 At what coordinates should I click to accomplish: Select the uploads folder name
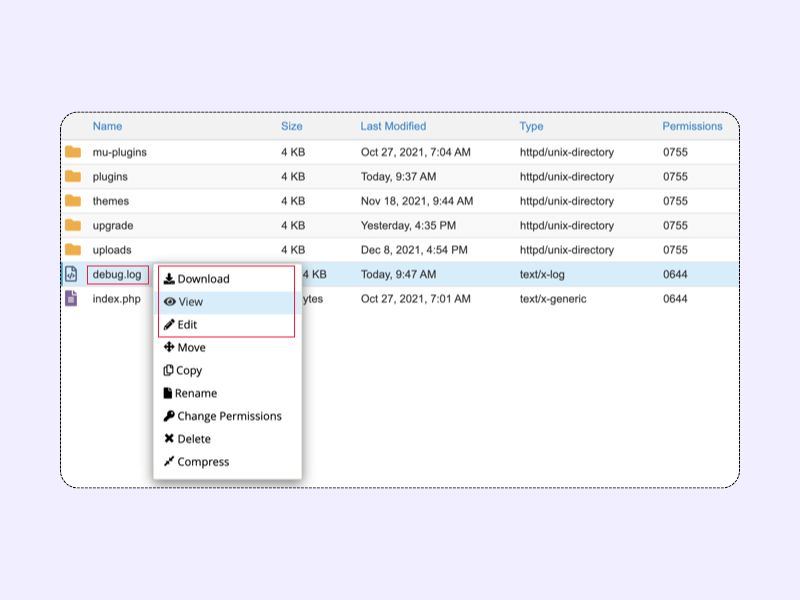112,250
